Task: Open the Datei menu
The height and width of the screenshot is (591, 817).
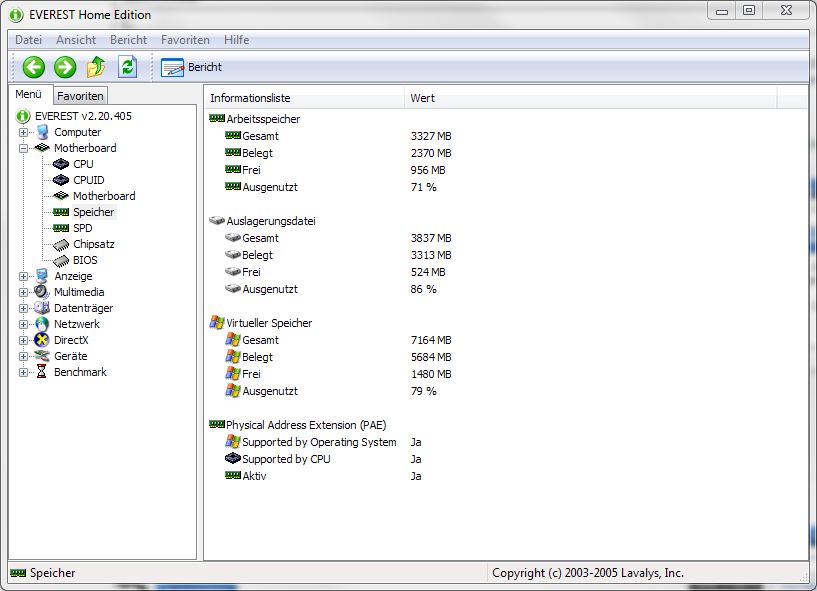Action: (x=28, y=40)
